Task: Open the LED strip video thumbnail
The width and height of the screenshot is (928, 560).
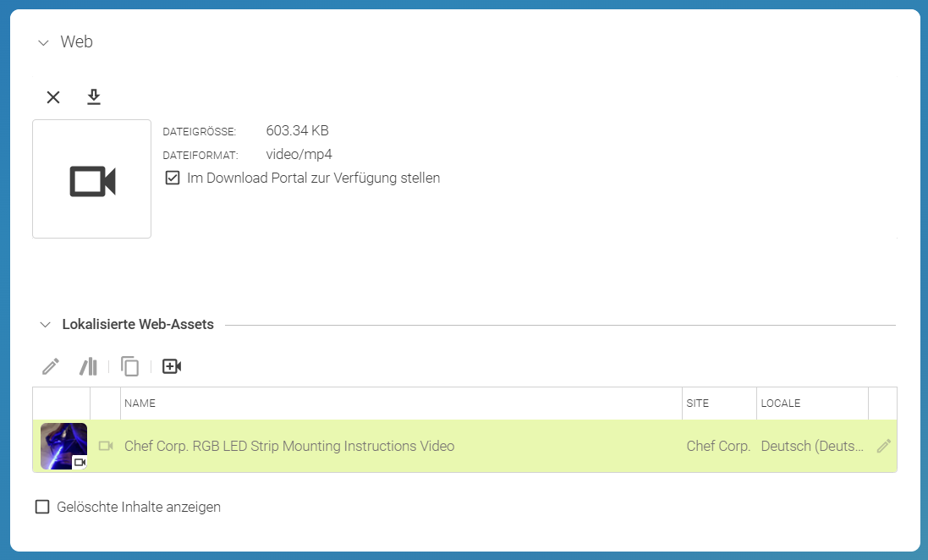Action: [x=64, y=447]
